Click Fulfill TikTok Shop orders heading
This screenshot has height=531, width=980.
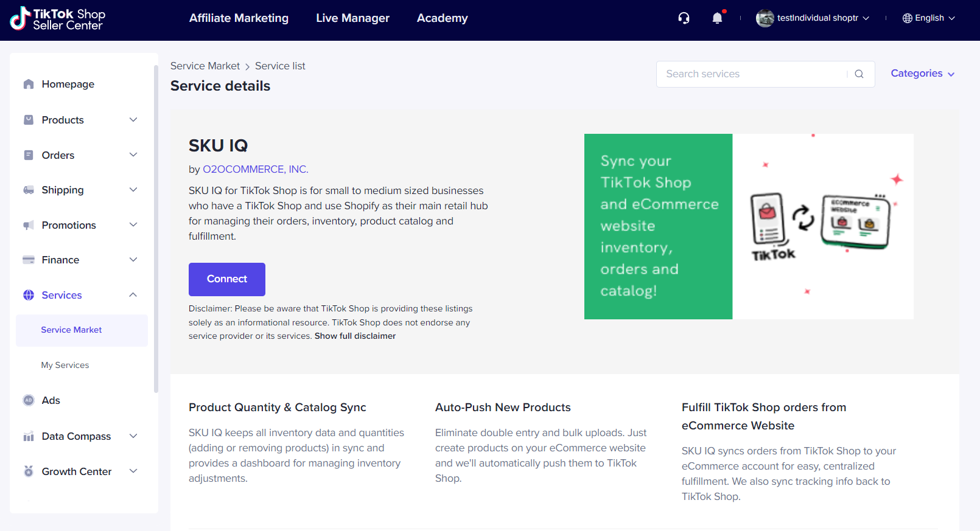[764, 417]
